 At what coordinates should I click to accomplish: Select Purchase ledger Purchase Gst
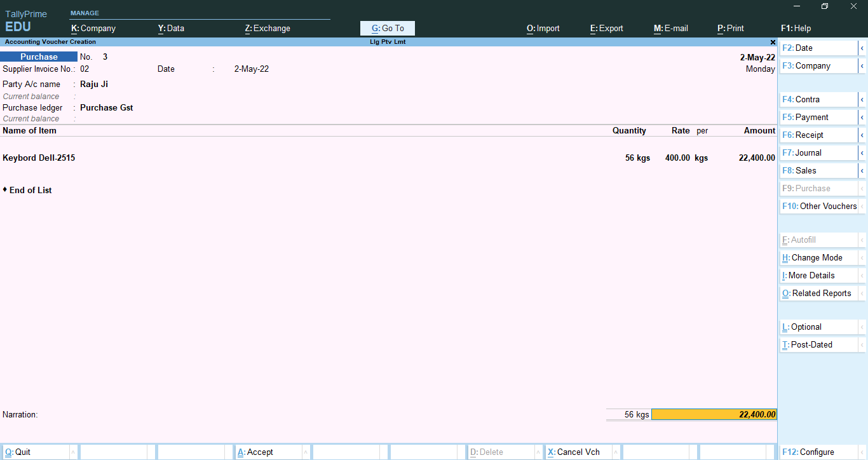coord(107,107)
